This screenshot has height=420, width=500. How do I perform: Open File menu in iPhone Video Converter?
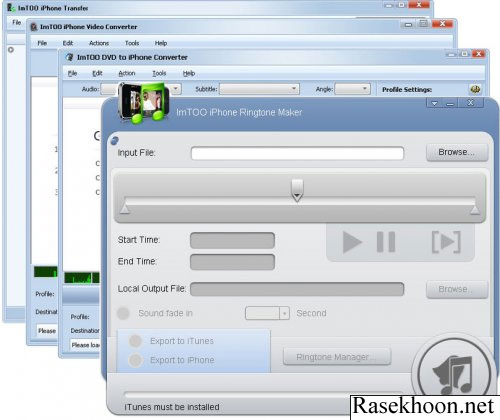[x=42, y=43]
